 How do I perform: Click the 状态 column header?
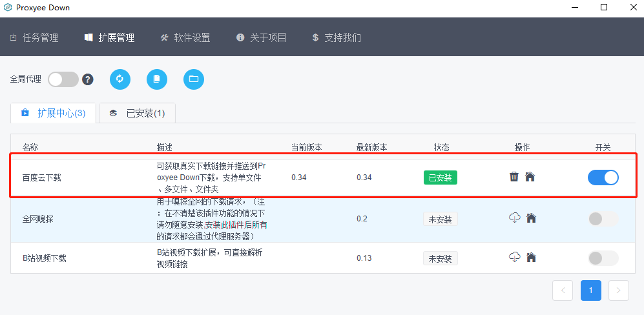click(442, 147)
